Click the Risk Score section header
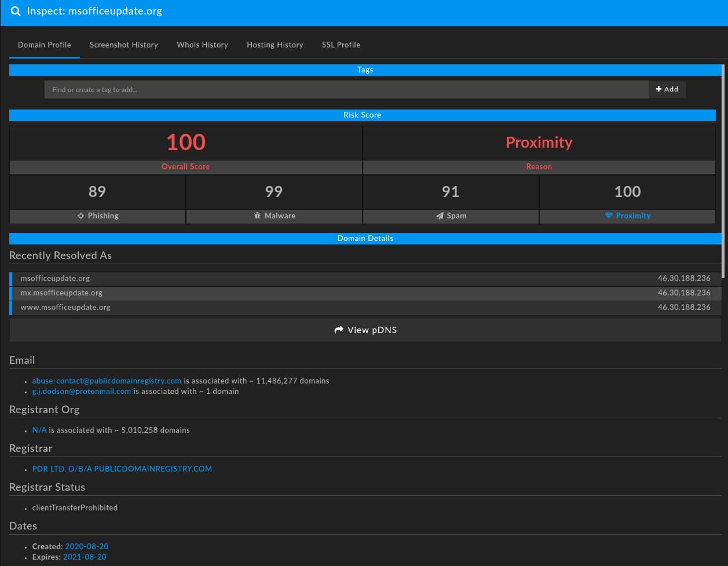Screen dimensions: 728x566 (363, 115)
